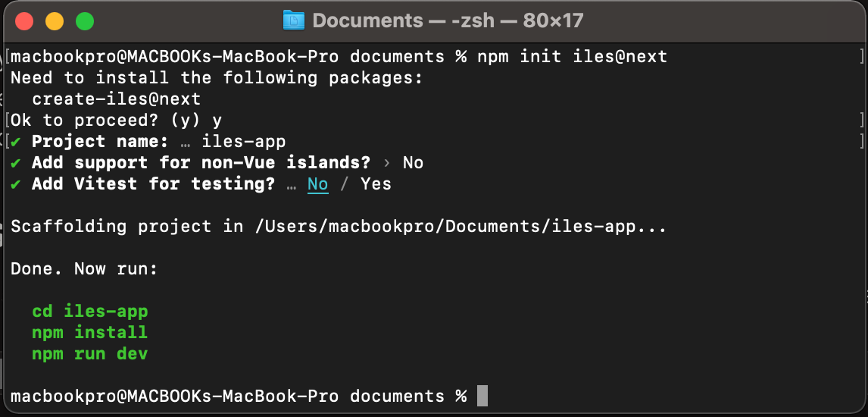Click the red close window button
The width and height of the screenshot is (868, 417).
[x=24, y=21]
